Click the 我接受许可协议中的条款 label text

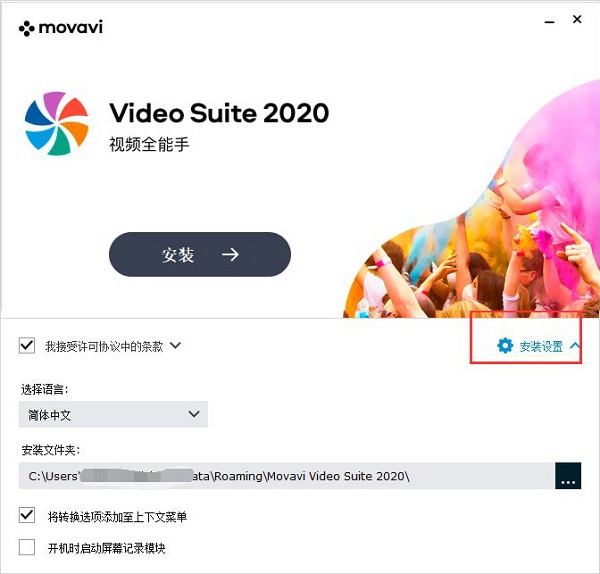coord(104,346)
